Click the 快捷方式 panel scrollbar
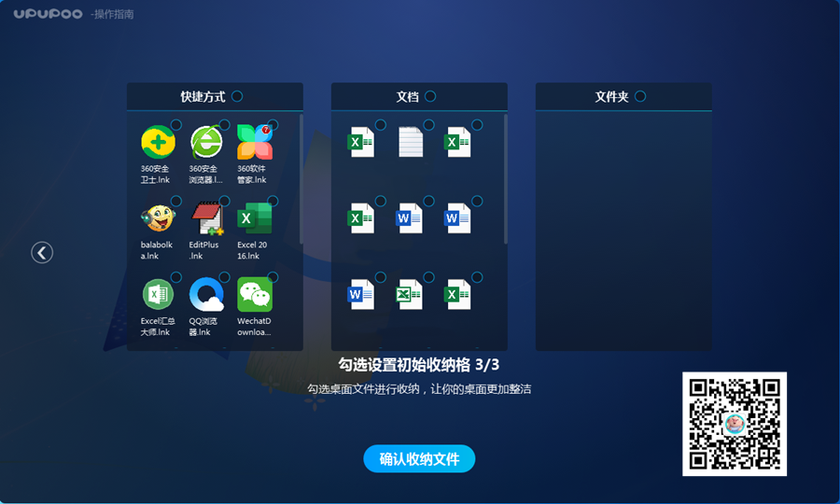The height and width of the screenshot is (504, 840). point(301,178)
